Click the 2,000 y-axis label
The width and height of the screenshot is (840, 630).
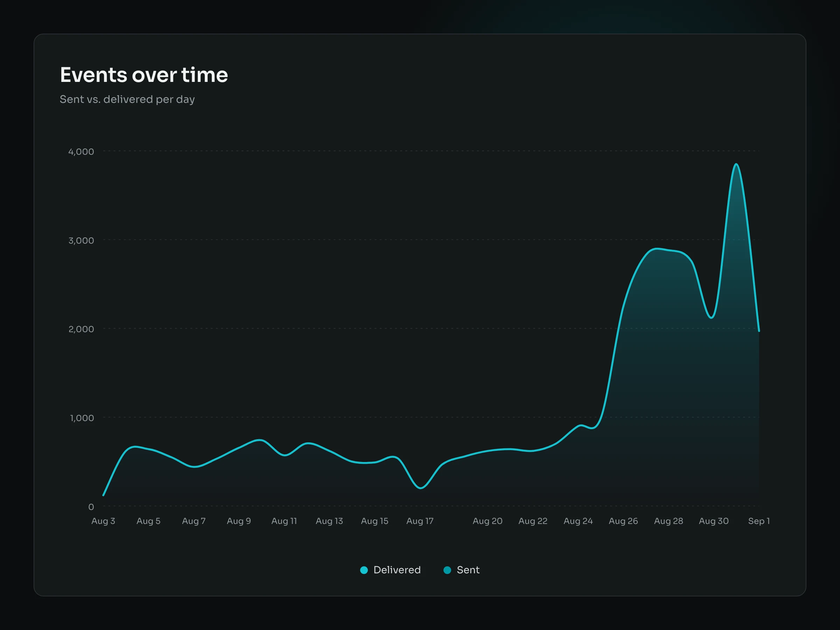pos(81,329)
